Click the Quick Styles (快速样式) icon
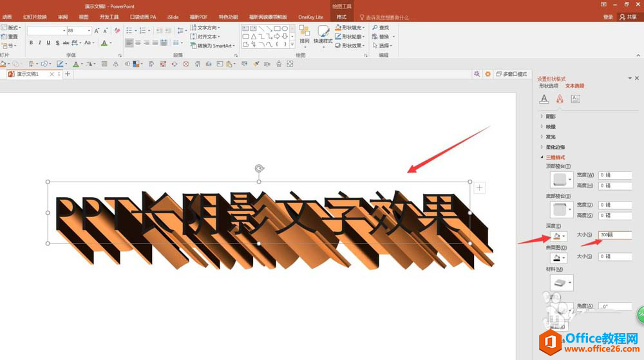The height and width of the screenshot is (360, 644). [324, 34]
